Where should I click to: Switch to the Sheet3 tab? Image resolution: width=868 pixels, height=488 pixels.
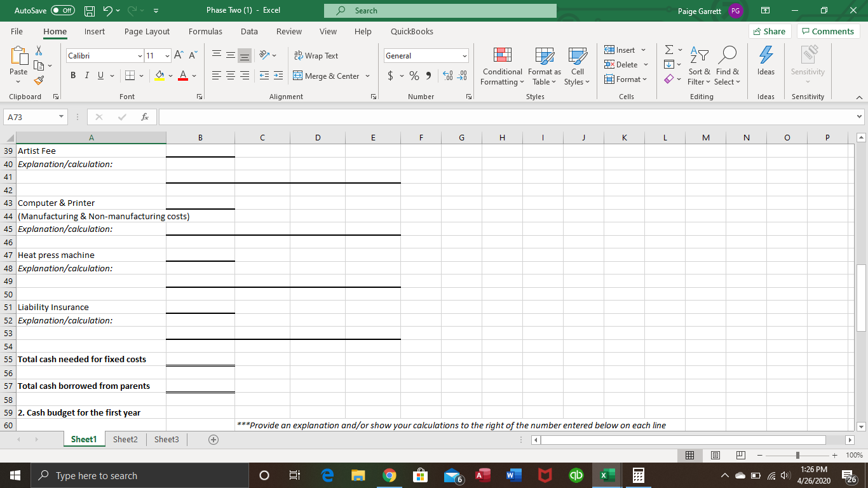(166, 439)
